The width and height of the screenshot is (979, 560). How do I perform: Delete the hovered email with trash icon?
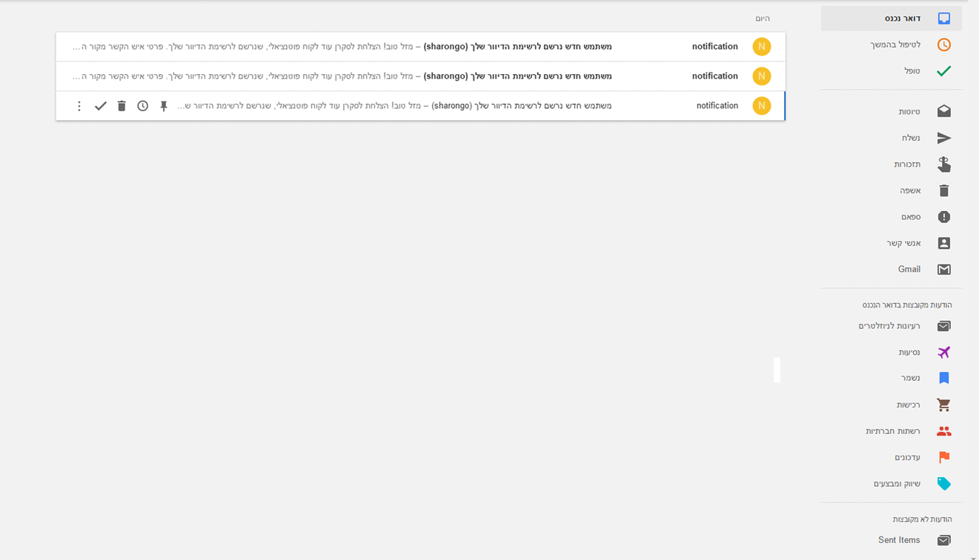point(122,106)
